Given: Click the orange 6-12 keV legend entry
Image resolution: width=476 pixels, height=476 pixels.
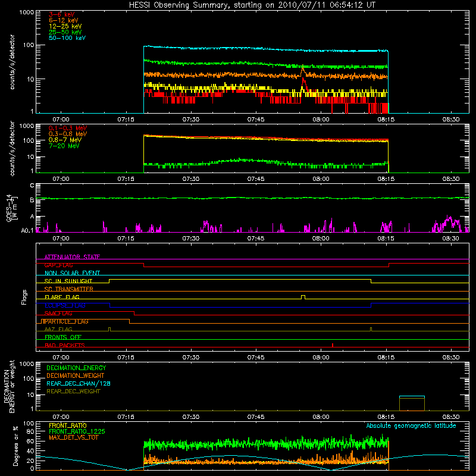Looking at the screenshot, I should tap(64, 20).
